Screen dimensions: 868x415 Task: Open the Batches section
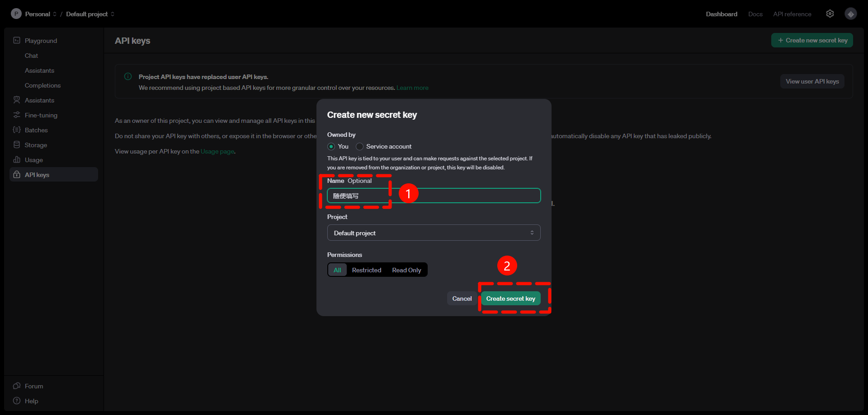pos(36,130)
